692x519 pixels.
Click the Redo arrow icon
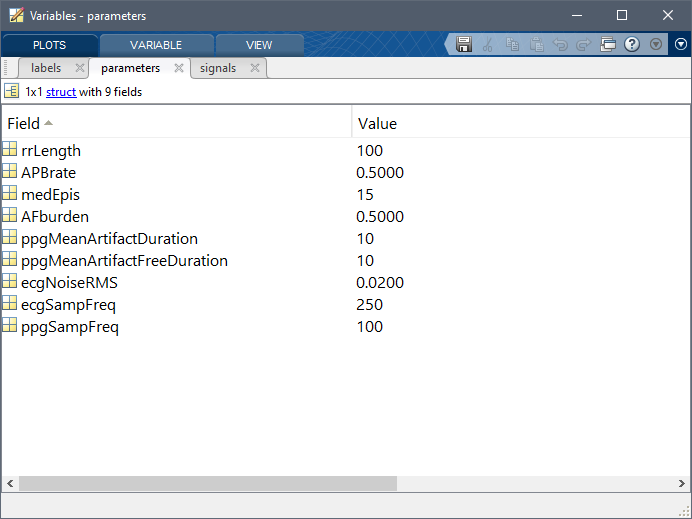(583, 44)
